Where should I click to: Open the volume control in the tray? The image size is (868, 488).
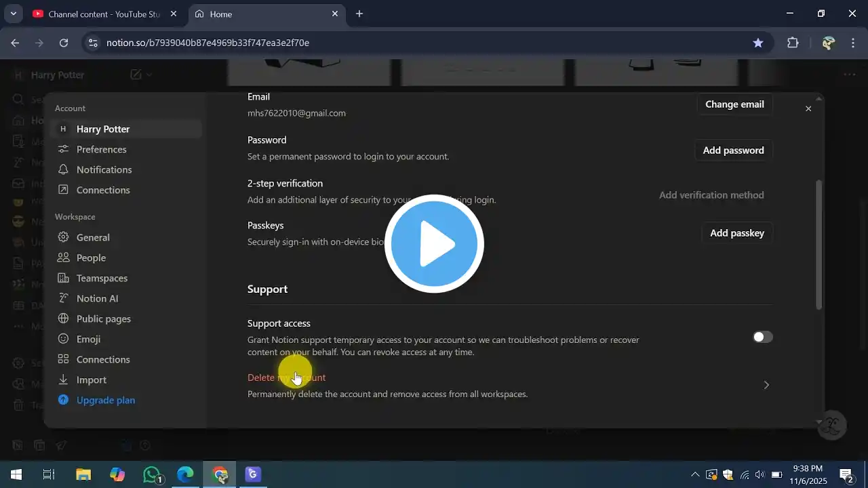click(x=759, y=474)
